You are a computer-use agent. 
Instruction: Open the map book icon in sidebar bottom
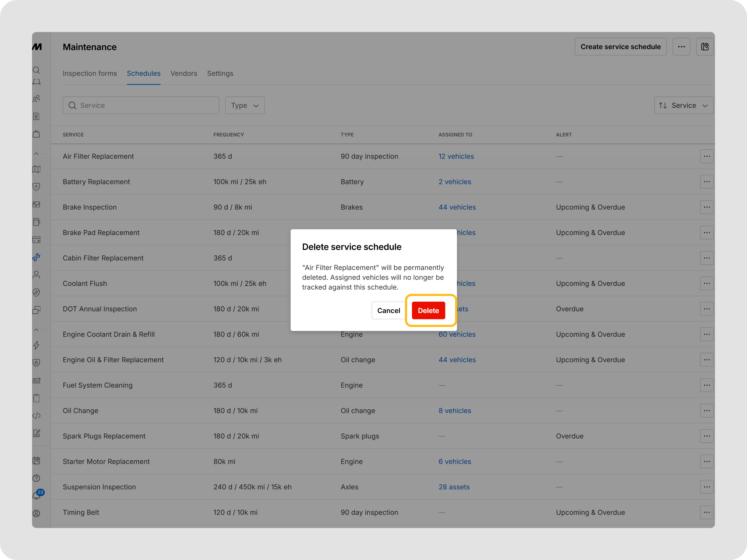[x=37, y=461]
